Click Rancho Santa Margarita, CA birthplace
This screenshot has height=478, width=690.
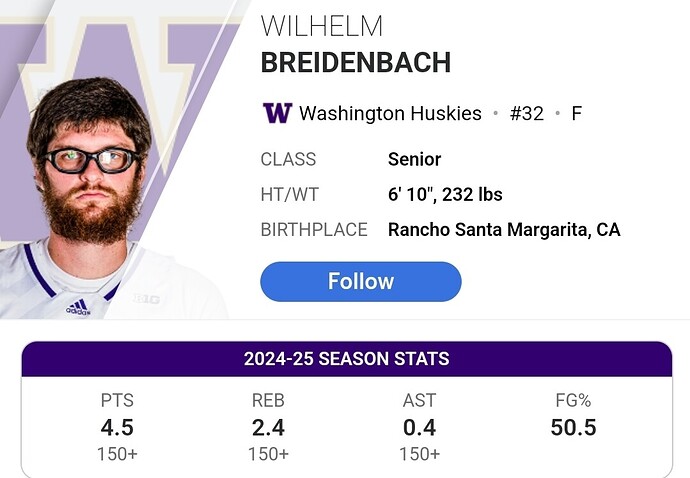504,230
